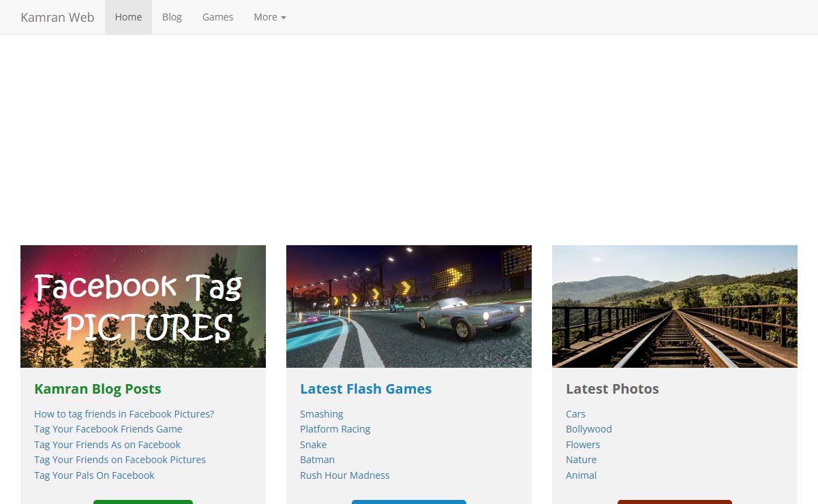
Task: Open the Snake game link
Action: pos(314,445)
